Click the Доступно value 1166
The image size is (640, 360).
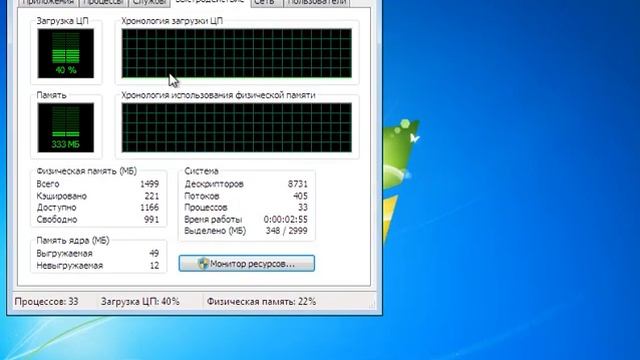pyautogui.click(x=149, y=207)
